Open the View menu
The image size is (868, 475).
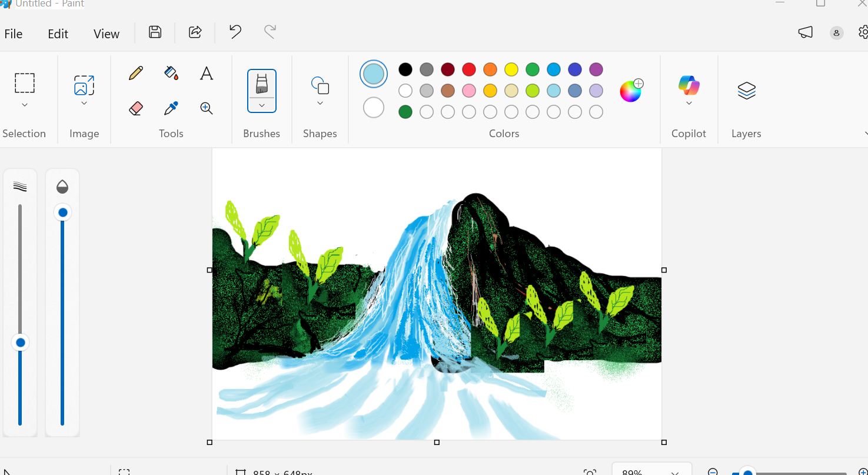tap(106, 34)
